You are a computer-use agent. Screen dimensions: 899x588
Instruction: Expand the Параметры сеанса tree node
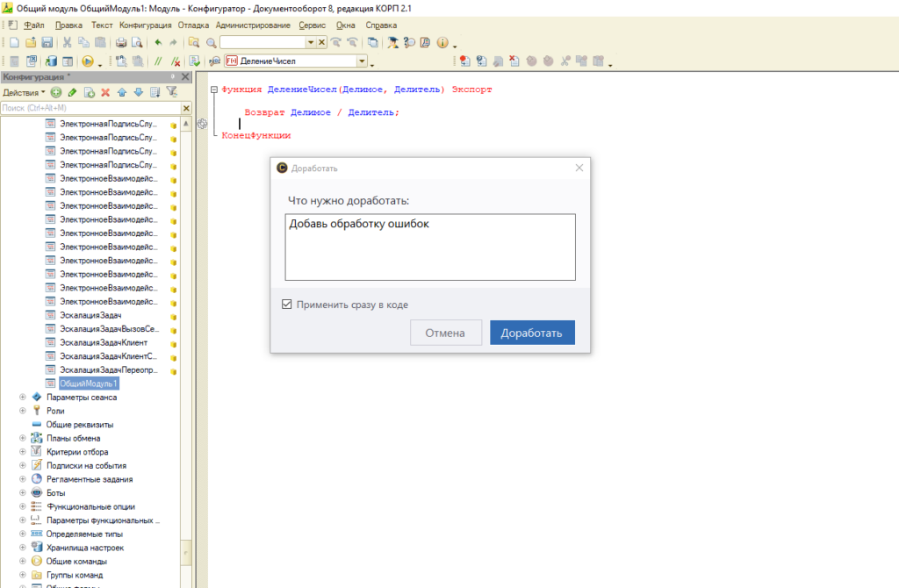(x=22, y=397)
